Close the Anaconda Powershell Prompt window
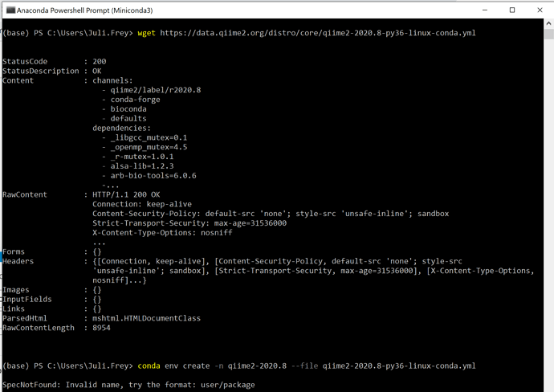The height and width of the screenshot is (392, 554). (x=540, y=10)
